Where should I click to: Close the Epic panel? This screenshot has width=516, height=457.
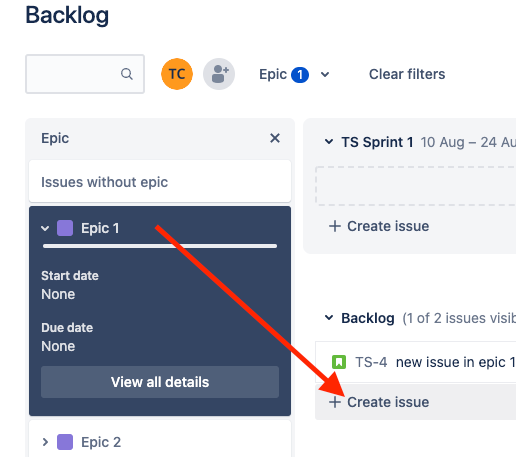point(275,138)
